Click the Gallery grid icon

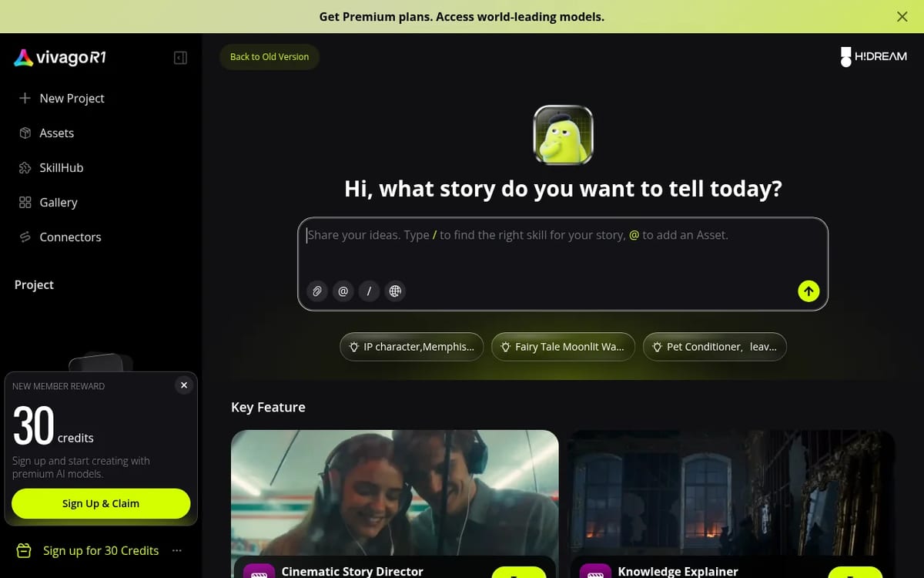25,202
